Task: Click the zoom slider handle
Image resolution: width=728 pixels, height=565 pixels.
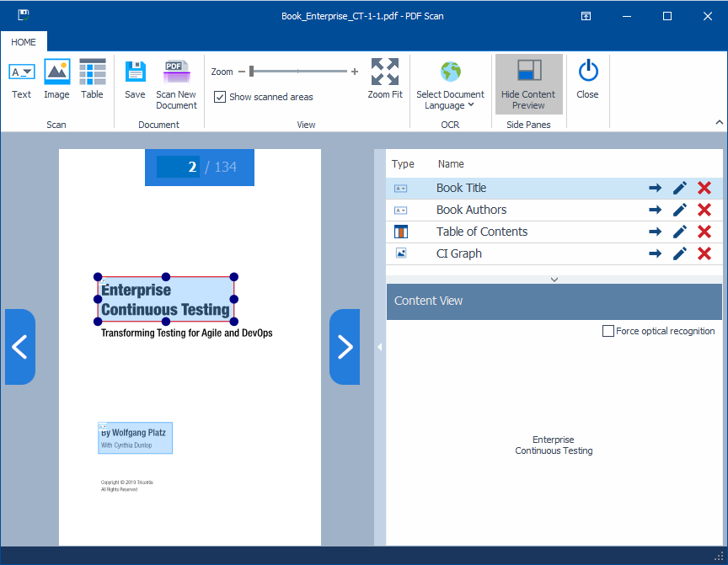Action: 251,72
